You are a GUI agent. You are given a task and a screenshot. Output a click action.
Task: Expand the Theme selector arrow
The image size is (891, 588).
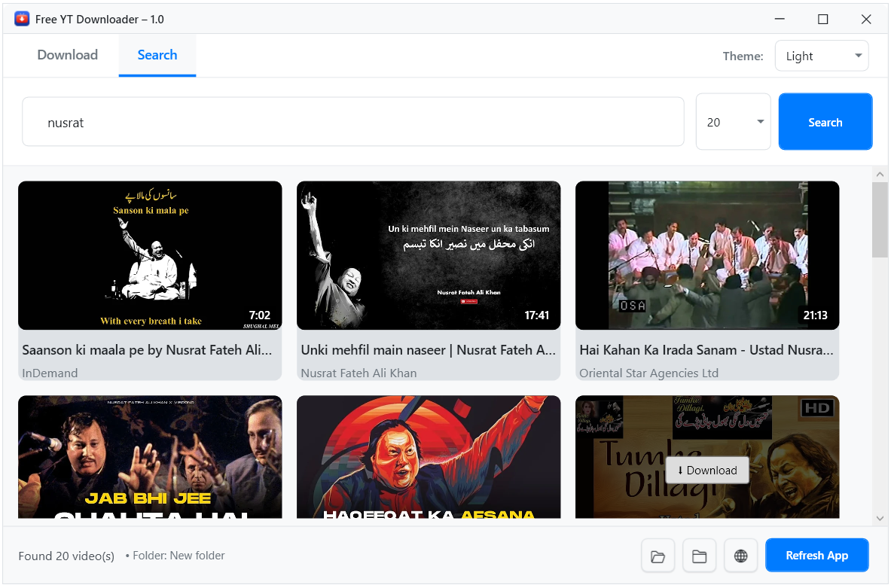click(858, 55)
